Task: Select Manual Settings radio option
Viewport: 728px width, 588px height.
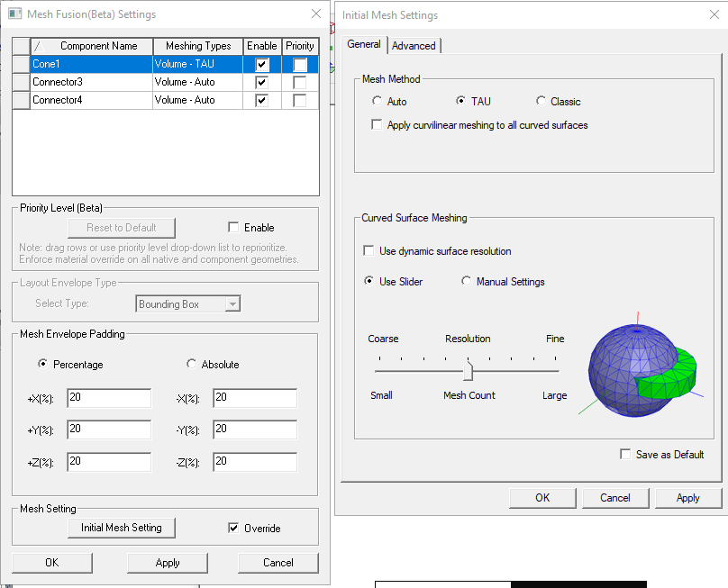Action: [x=466, y=281]
